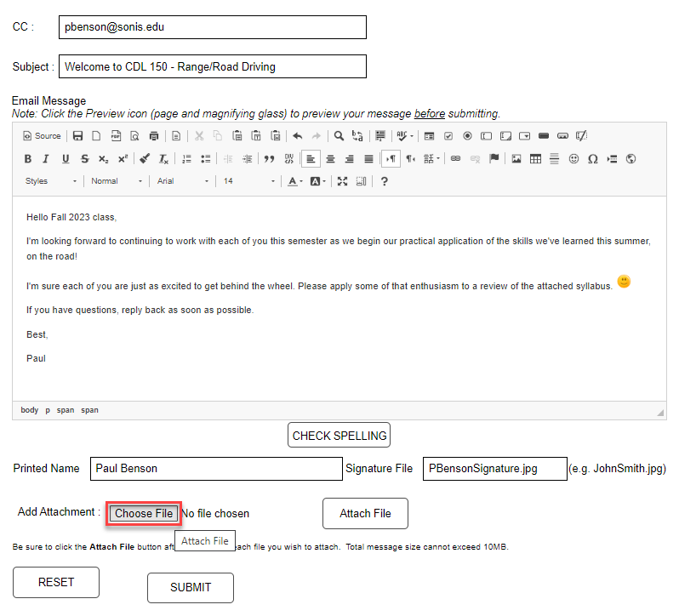Insert a form using the Form icon
The height and width of the screenshot is (616, 679).
pos(429,136)
